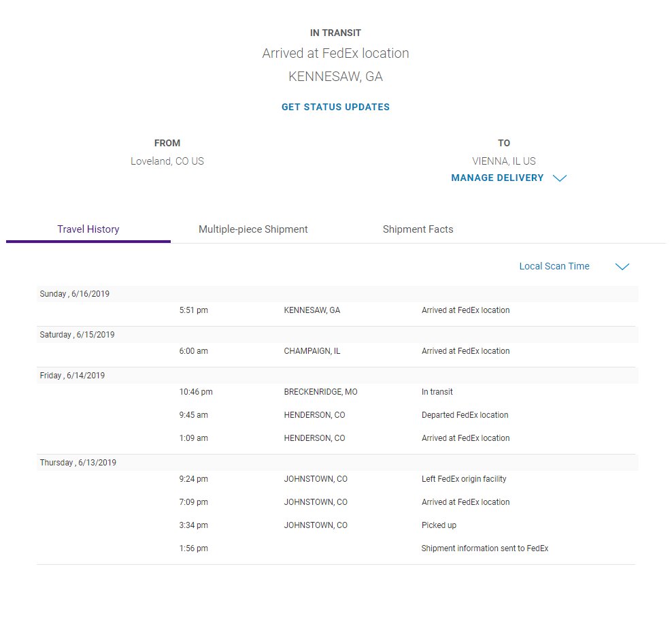Click the 7:09 pm scan time
Viewport: 672px width, 641px height.
(x=193, y=502)
